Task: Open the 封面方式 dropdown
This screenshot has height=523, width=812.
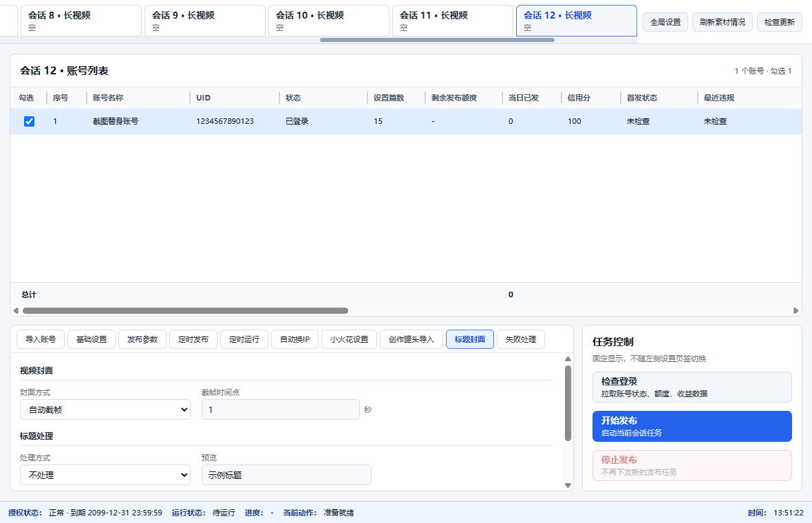Action: (x=105, y=409)
